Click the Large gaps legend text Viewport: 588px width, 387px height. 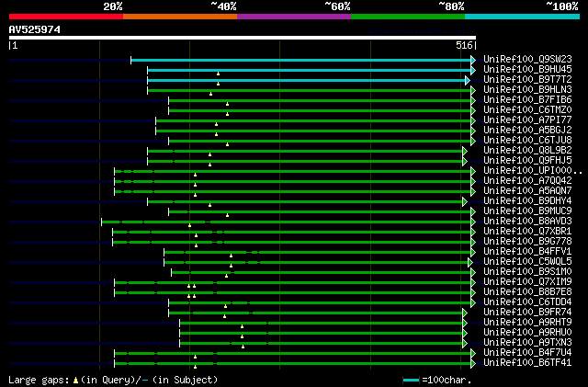[113, 380]
